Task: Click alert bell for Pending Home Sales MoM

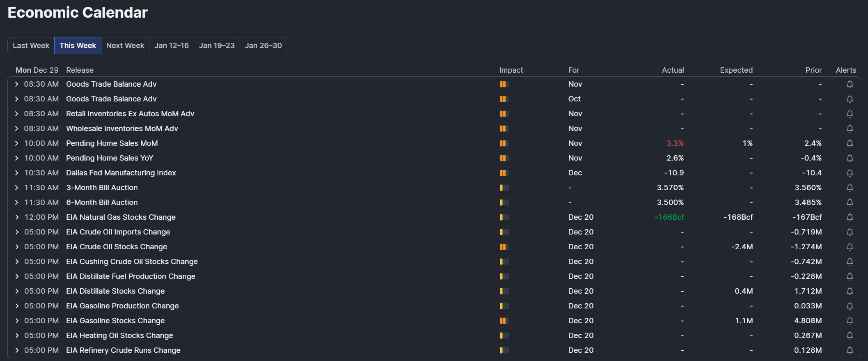Action: [x=850, y=143]
